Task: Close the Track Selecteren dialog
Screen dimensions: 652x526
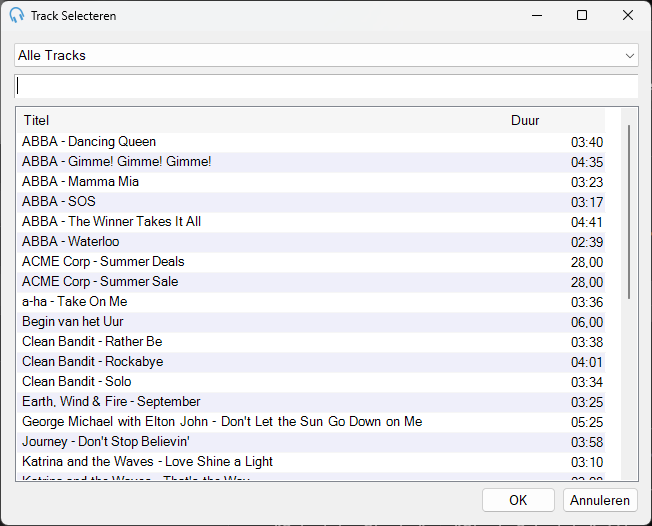Action: (x=628, y=15)
